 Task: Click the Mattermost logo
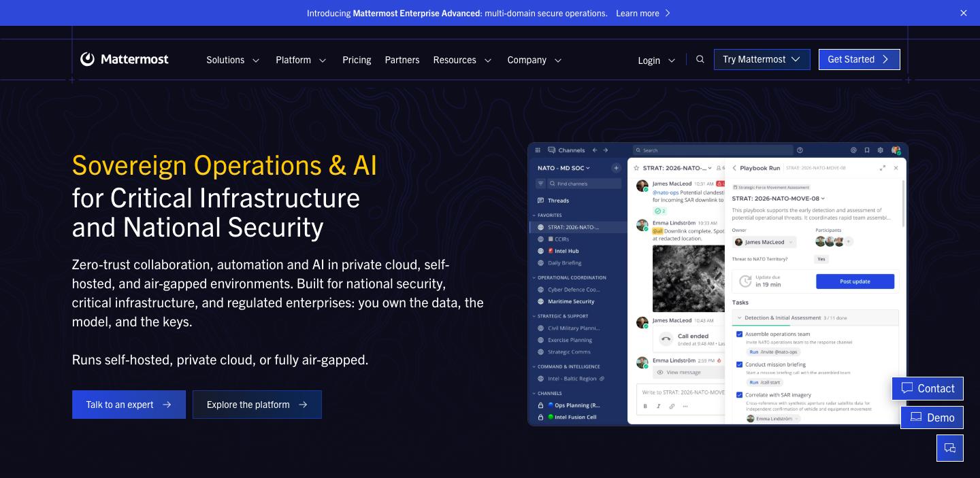(x=124, y=59)
